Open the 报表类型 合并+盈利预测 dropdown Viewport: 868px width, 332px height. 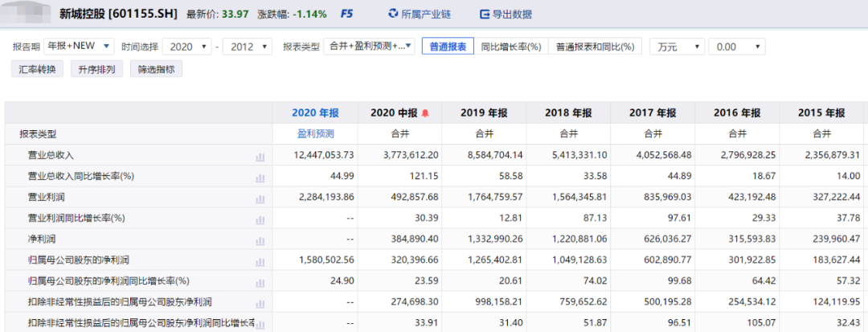coord(369,47)
